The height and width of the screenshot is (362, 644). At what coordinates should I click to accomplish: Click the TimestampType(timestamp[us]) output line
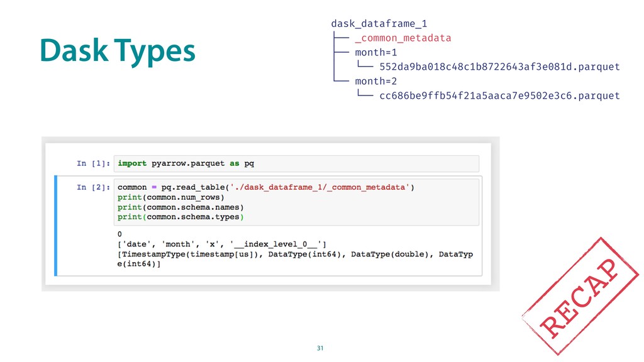click(x=295, y=254)
